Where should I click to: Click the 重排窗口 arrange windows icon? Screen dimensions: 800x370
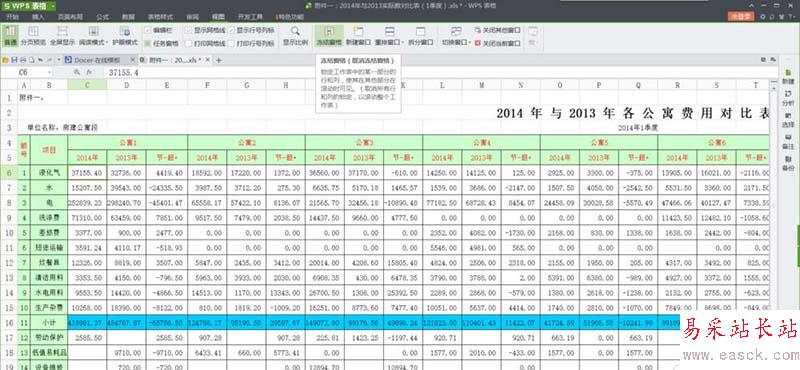pos(389,32)
